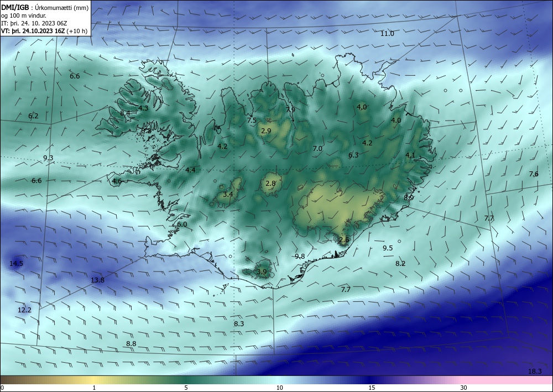Click the legend tick label 10
Screen dimensions: 553x392
coord(279,388)
